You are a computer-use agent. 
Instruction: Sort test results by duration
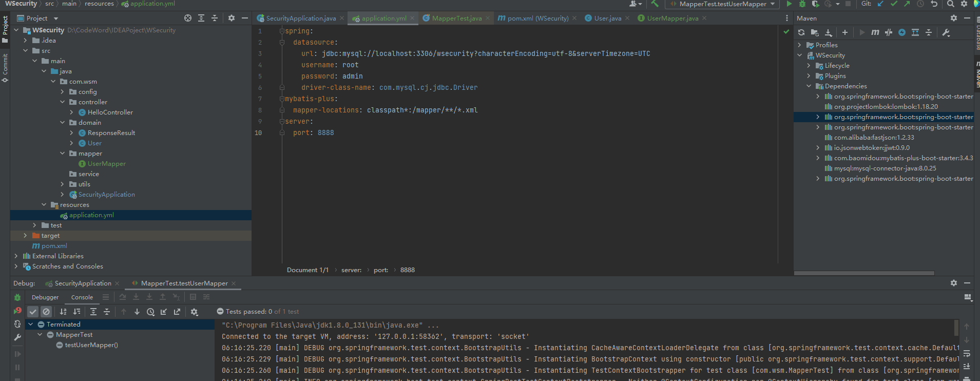tap(76, 312)
